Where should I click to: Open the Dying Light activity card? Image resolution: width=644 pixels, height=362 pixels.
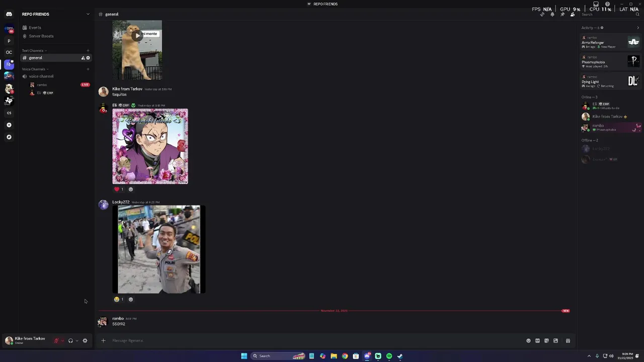[x=610, y=81]
